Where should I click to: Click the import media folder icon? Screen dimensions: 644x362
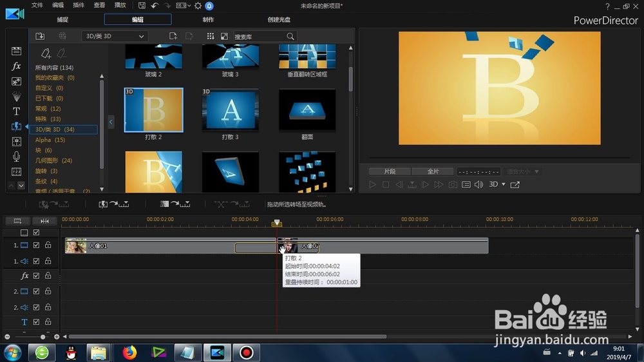(x=40, y=36)
